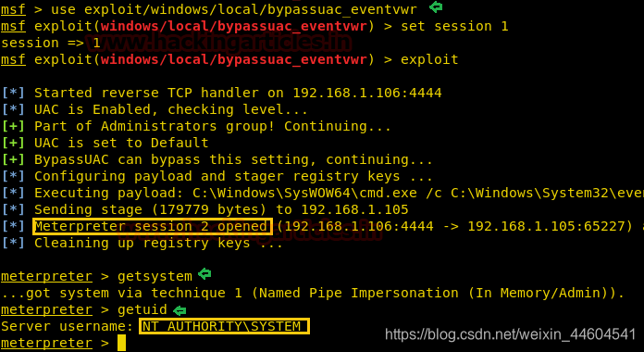Click the 'Executing payload: C:\Windows\SysWOW64\cmd.exe' line
Viewport: 644px width, 352px height.
[339, 193]
